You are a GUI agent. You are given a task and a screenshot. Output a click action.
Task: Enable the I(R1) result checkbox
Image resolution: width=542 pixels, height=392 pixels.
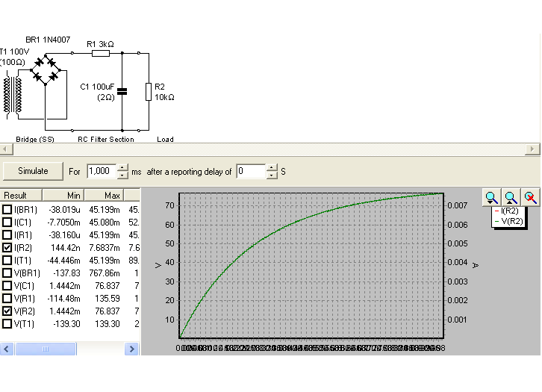[x=7, y=235]
